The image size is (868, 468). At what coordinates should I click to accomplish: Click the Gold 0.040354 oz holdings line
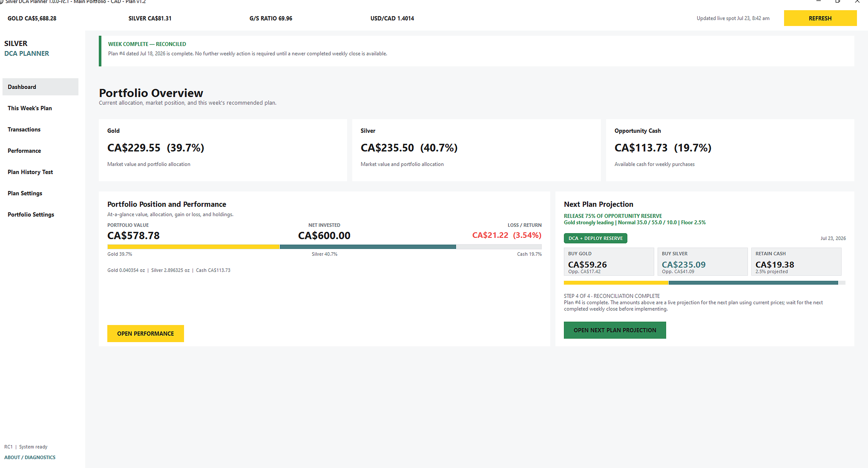pyautogui.click(x=169, y=270)
